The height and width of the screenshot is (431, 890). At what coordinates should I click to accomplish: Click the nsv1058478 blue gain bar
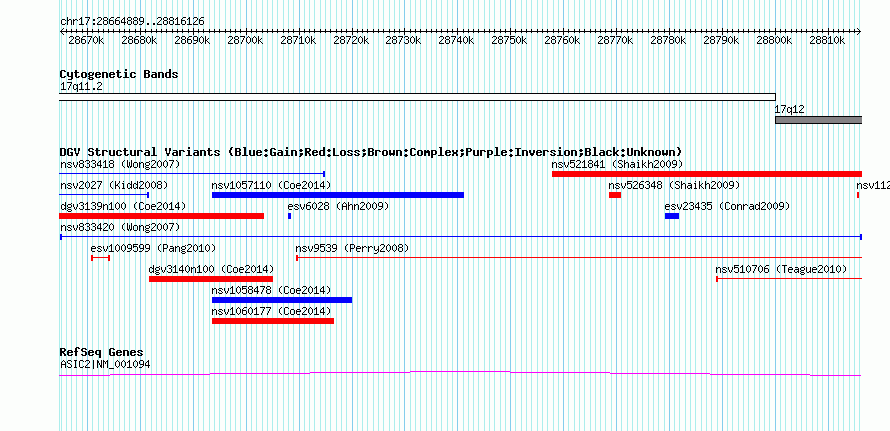(x=282, y=300)
